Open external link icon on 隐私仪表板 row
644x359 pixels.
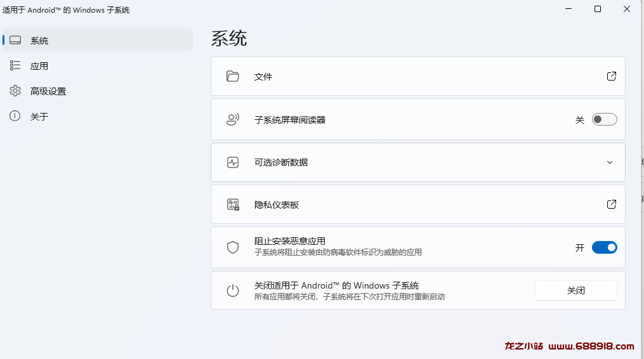click(612, 204)
